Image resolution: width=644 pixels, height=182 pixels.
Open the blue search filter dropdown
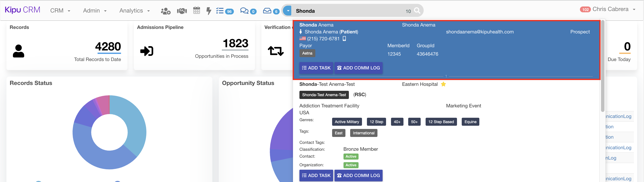click(x=288, y=11)
